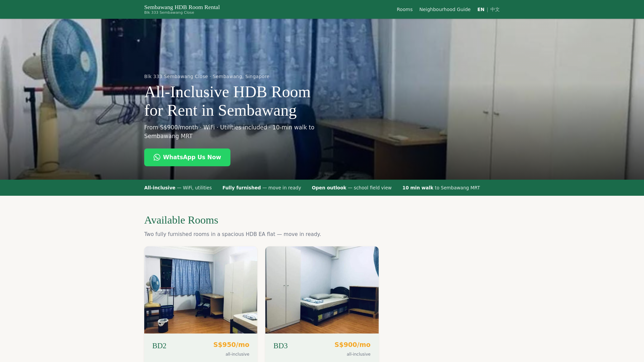Open the BD2 room photo
Viewport: 644px width, 362px height.
point(201,290)
